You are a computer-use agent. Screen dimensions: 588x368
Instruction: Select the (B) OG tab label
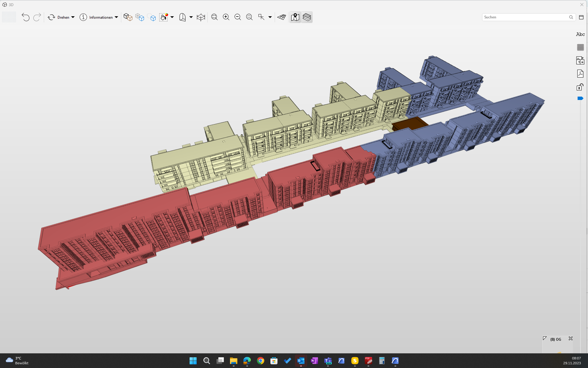point(555,339)
